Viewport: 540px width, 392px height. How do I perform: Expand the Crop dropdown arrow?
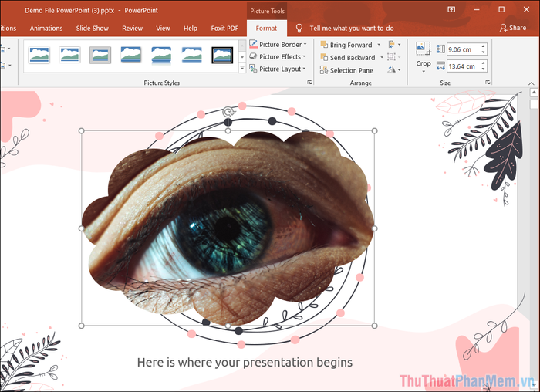pyautogui.click(x=424, y=71)
